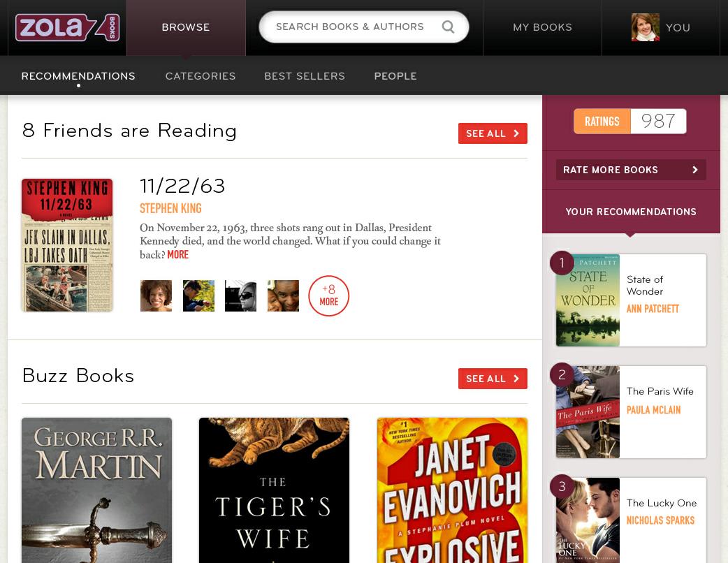Image resolution: width=728 pixels, height=563 pixels.
Task: Switch to Categories section
Action: point(201,76)
